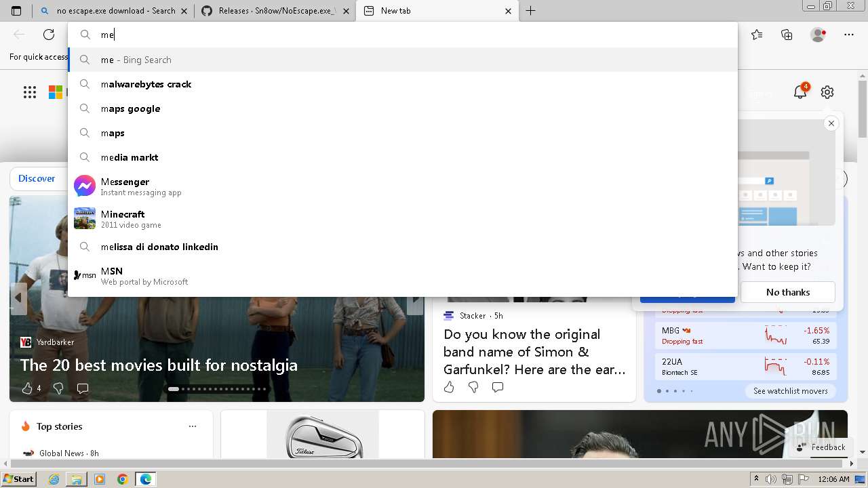Comment on the Simon & Garfunkel article
The height and width of the screenshot is (488, 868).
pyautogui.click(x=498, y=387)
